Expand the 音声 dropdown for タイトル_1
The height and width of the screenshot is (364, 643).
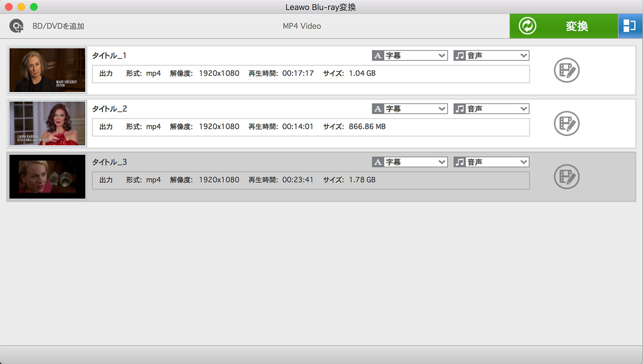(x=523, y=56)
